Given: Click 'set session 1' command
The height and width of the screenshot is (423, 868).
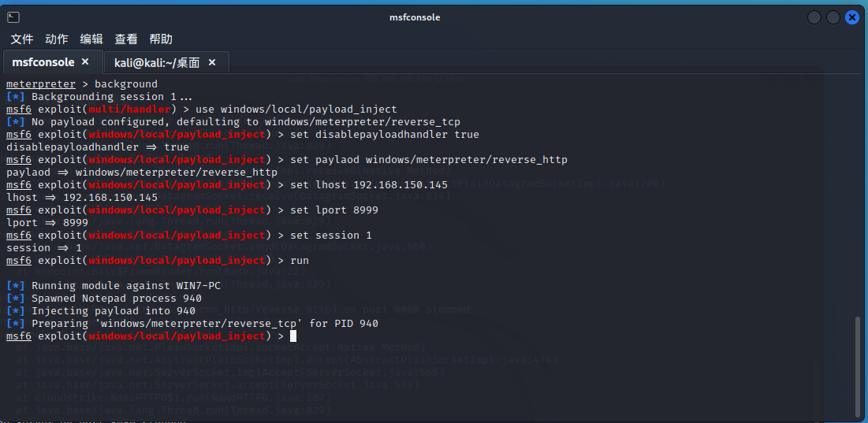Looking at the screenshot, I should pos(331,236).
